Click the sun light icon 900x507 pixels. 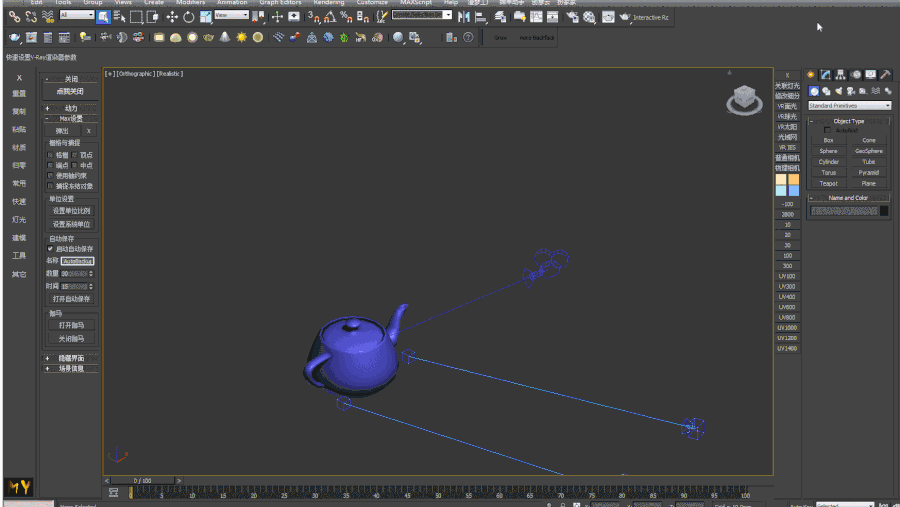[241, 37]
